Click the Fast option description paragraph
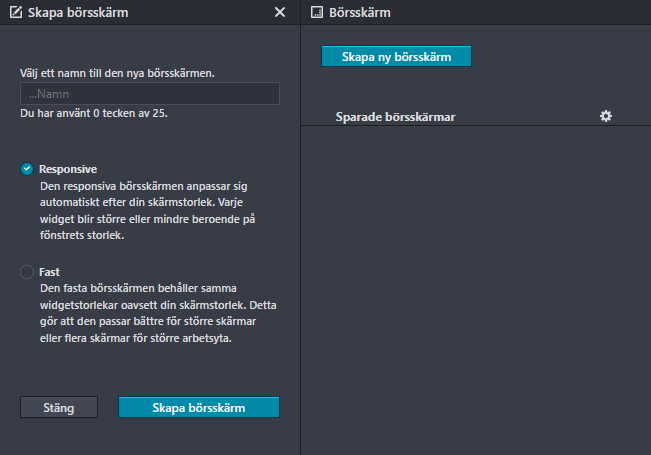 [x=158, y=313]
